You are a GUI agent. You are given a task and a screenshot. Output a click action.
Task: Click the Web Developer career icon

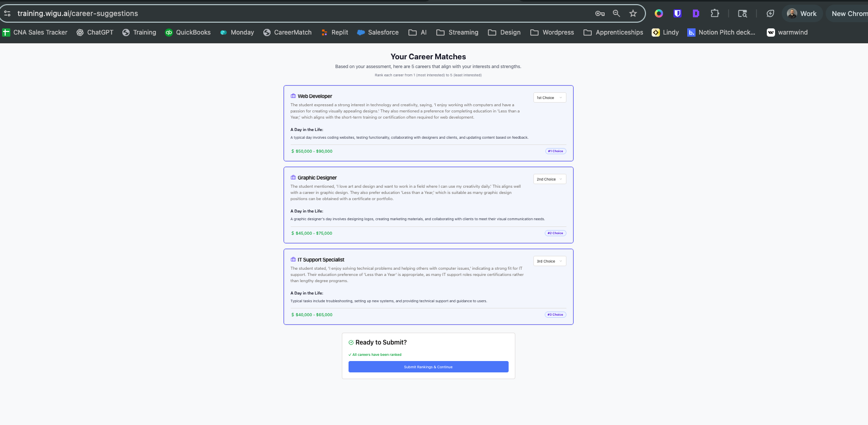[x=293, y=96]
